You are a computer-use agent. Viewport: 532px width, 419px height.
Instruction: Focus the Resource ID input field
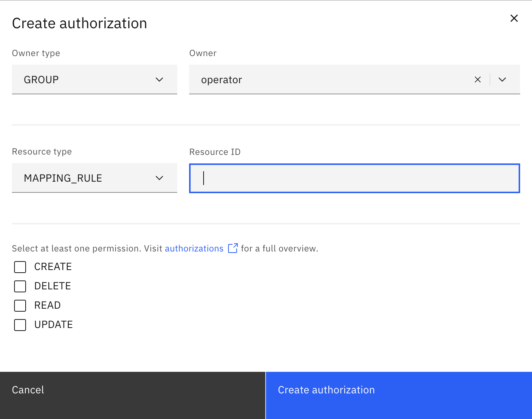[354, 178]
